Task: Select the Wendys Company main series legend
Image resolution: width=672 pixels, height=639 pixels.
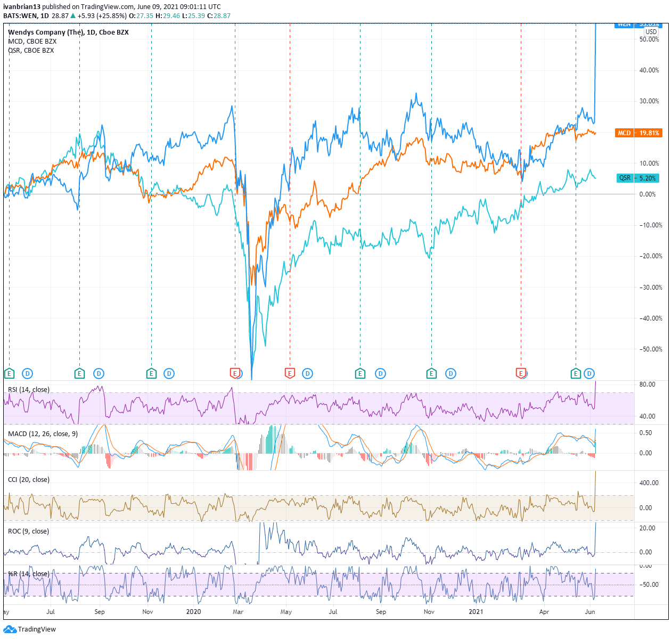Action: click(68, 32)
